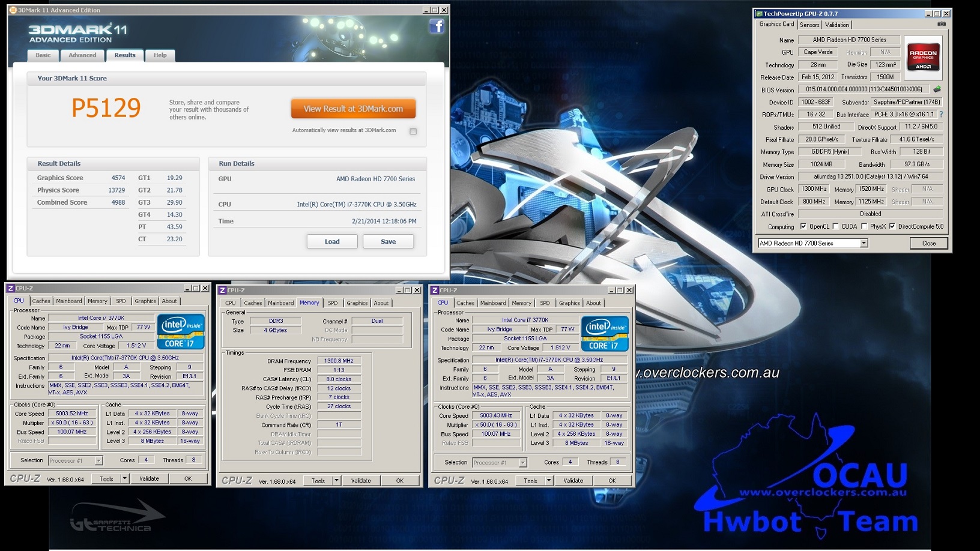The image size is (980, 551).
Task: Open the Help tab in 3DMark 11
Action: point(160,55)
